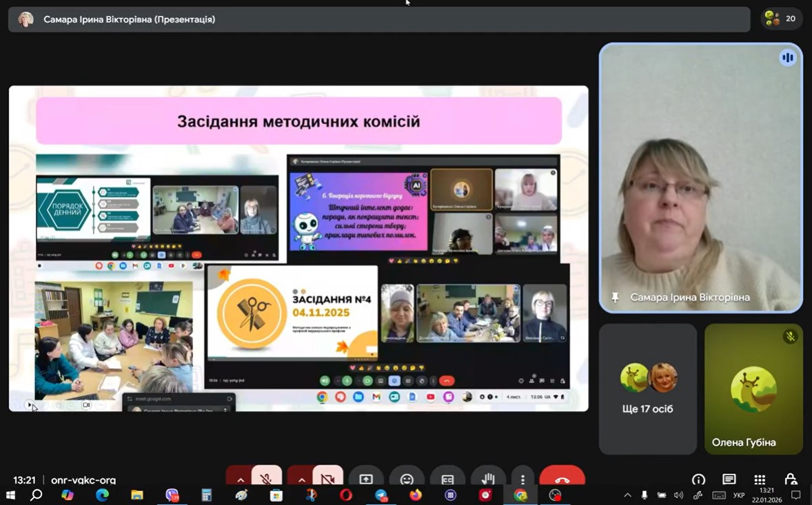Unmute the microphone in the call bar

[x=266, y=478]
